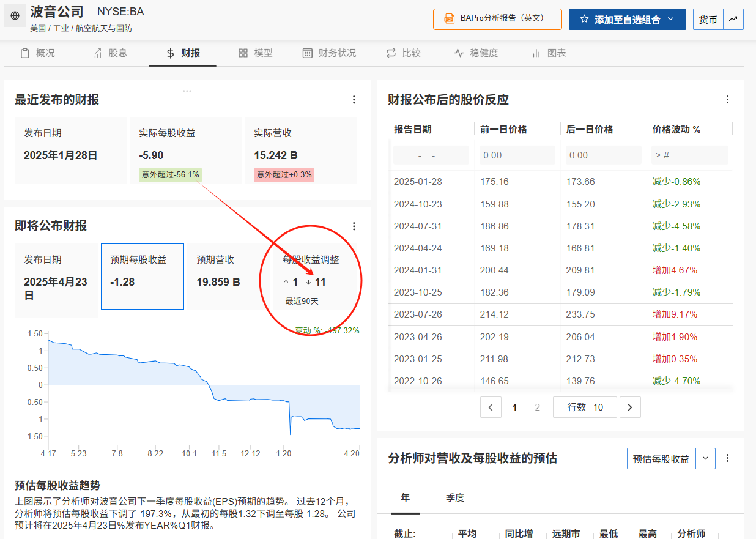Click the 增加4.67% price change cell
Screen dimensions: 756x539
click(x=675, y=270)
